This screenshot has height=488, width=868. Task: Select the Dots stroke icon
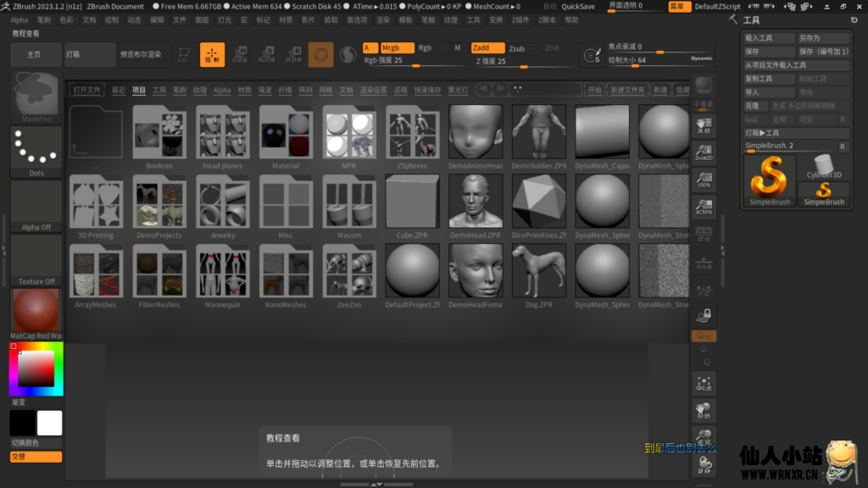(x=36, y=147)
